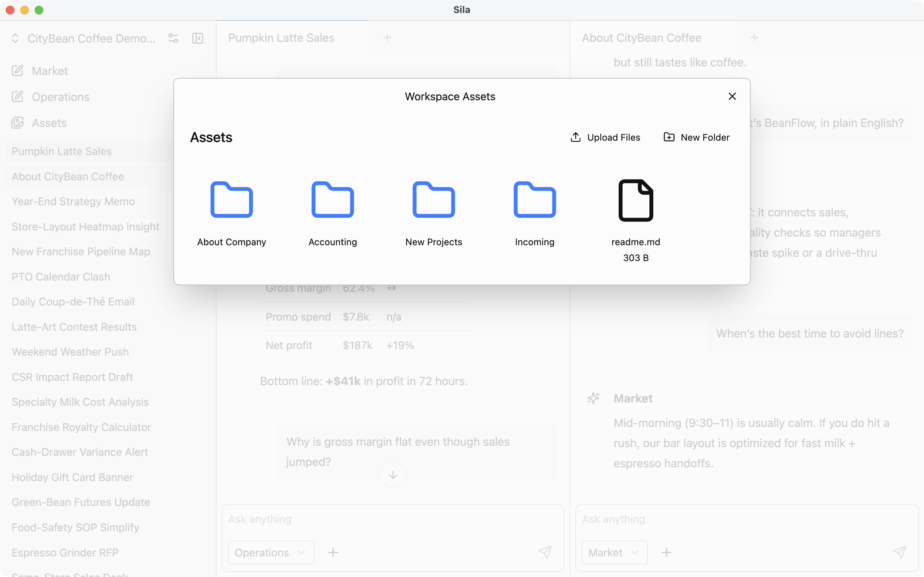This screenshot has width=924, height=577.
Task: Click the upload arrow icon in the dialog
Action: 574,137
